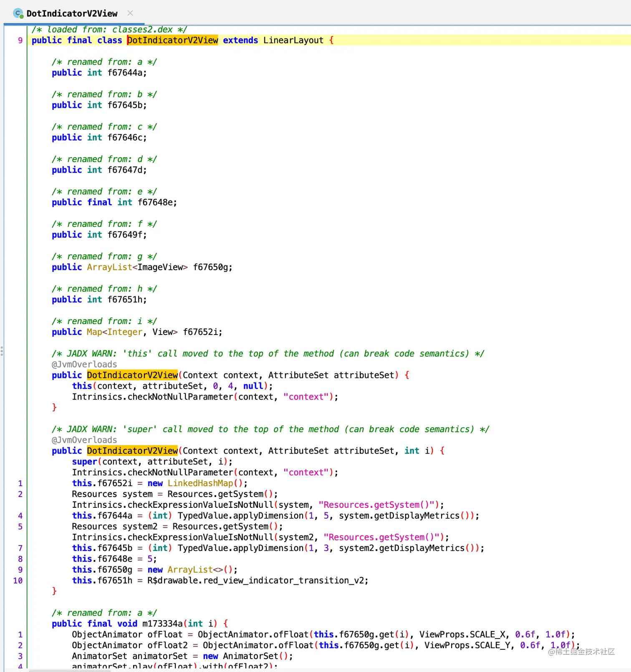Click the JADX WARN 'super' call comment
631x672 pixels.
(270, 429)
